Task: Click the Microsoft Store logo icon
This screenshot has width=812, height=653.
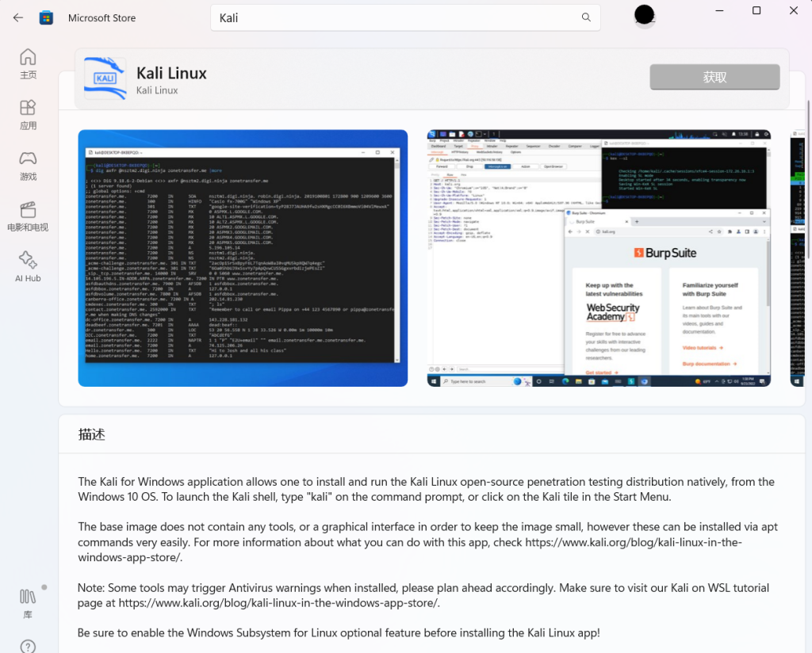Action: (47, 17)
